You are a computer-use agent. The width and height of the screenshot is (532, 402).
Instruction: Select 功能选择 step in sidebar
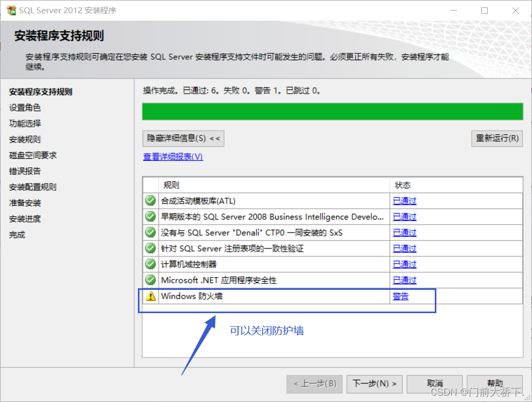point(25,123)
